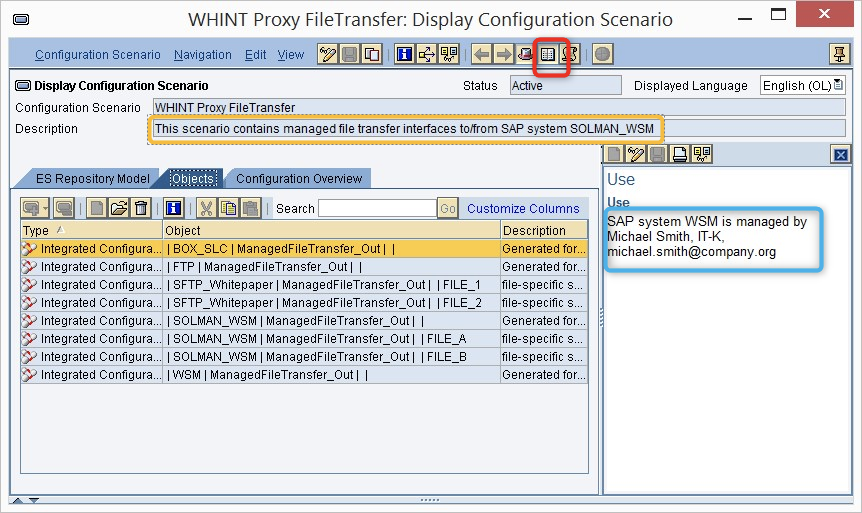The image size is (862, 513).
Task: Open the documentation book icon in main toolbar
Action: (x=548, y=54)
